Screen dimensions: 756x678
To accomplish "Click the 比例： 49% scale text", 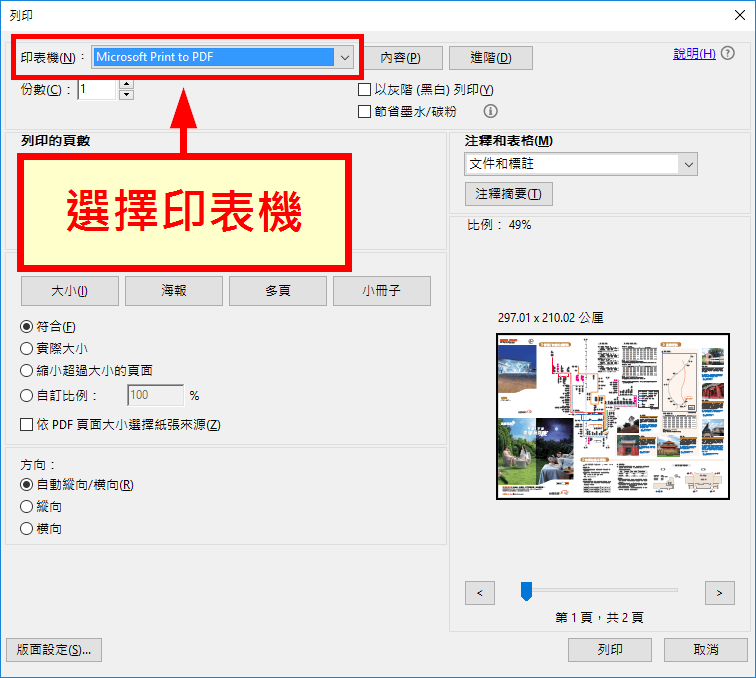I will [x=499, y=225].
